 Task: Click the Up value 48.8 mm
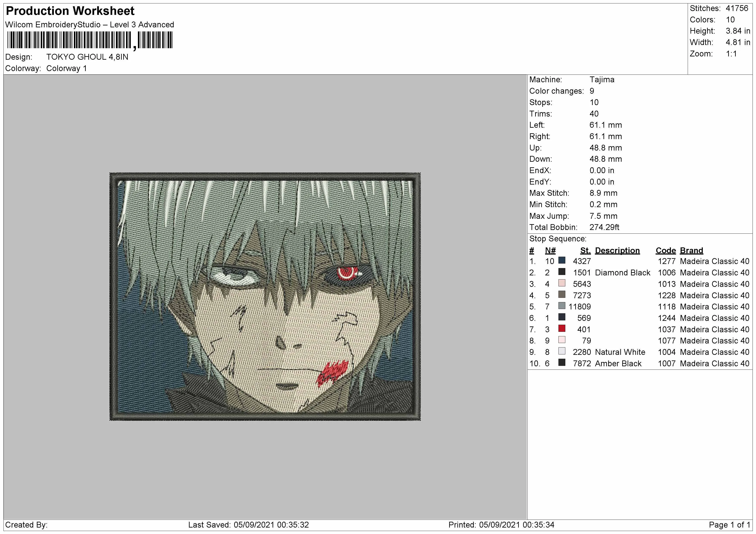point(606,148)
